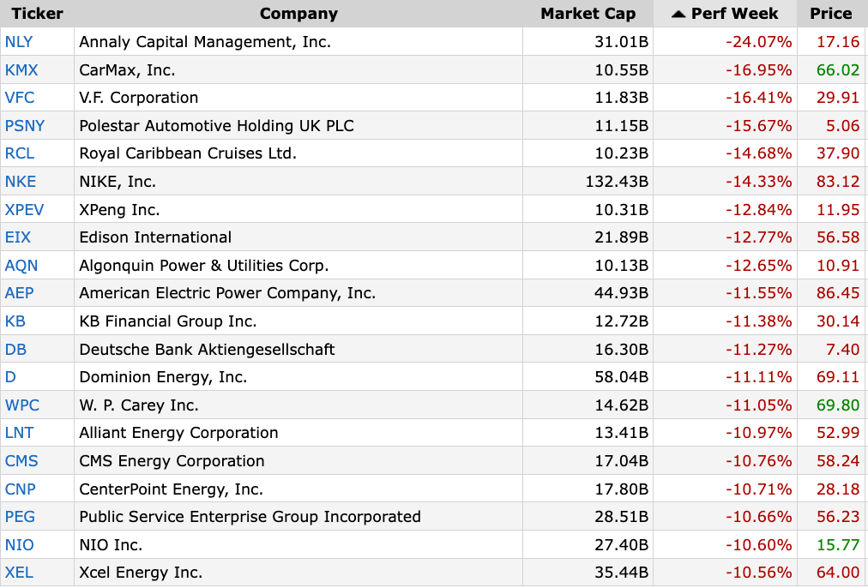Sort by Market Cap column header
Screen dimensions: 868x588
588,14
